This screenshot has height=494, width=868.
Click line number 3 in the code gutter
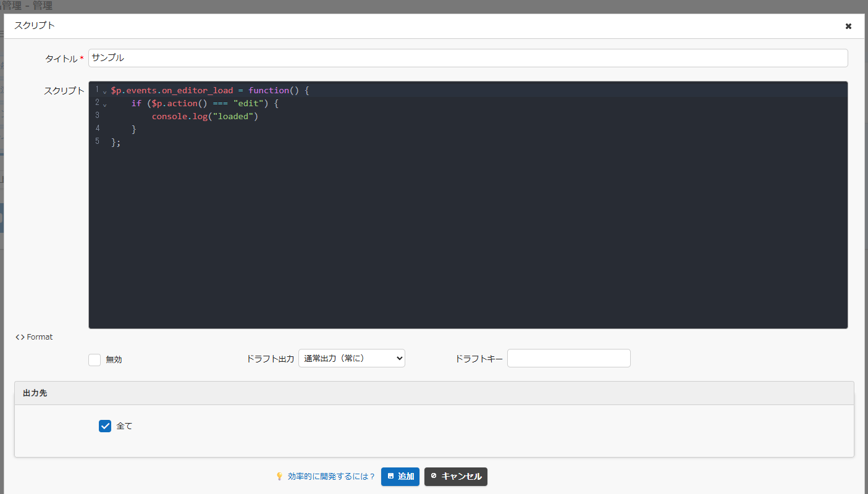(x=98, y=115)
